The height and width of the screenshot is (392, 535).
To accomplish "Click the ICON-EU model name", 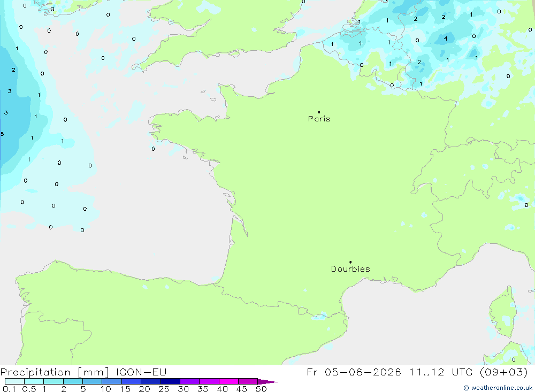I will click(x=141, y=372).
